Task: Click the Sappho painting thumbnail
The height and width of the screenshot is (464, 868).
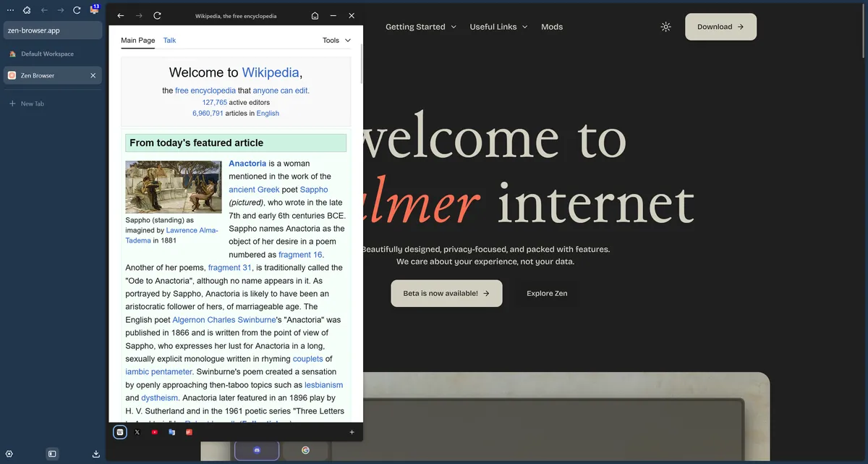Action: pos(174,187)
